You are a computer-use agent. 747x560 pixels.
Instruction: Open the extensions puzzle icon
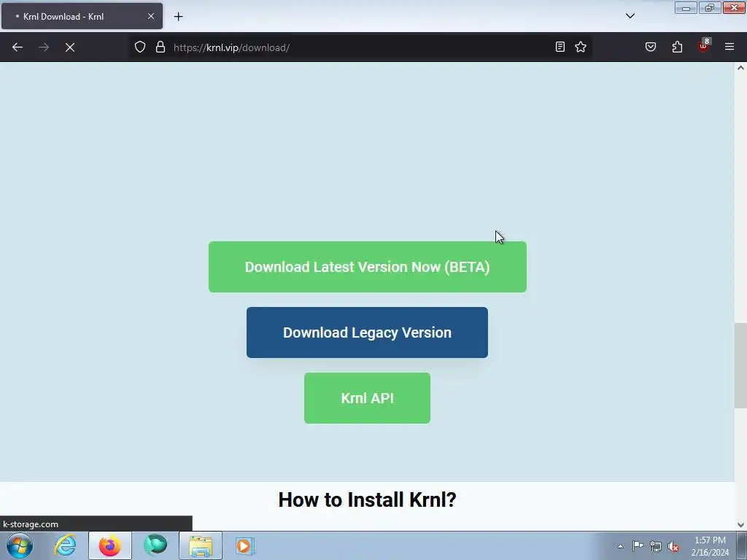(x=677, y=47)
